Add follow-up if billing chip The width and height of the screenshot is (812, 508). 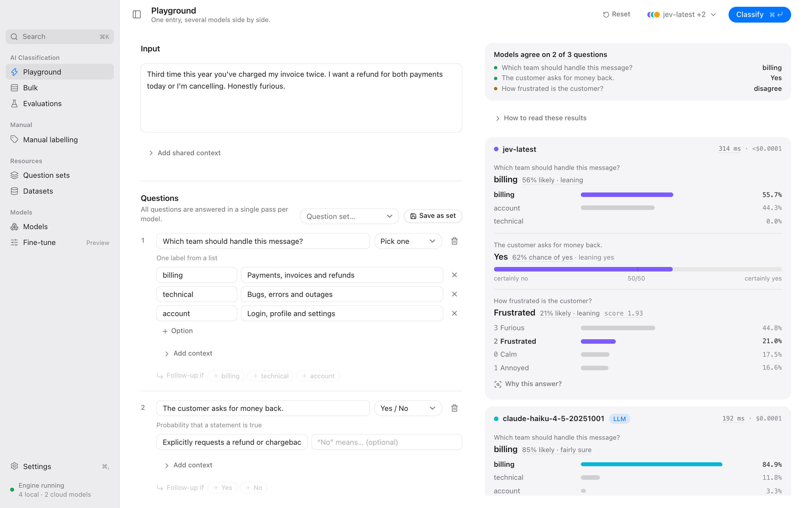click(226, 376)
